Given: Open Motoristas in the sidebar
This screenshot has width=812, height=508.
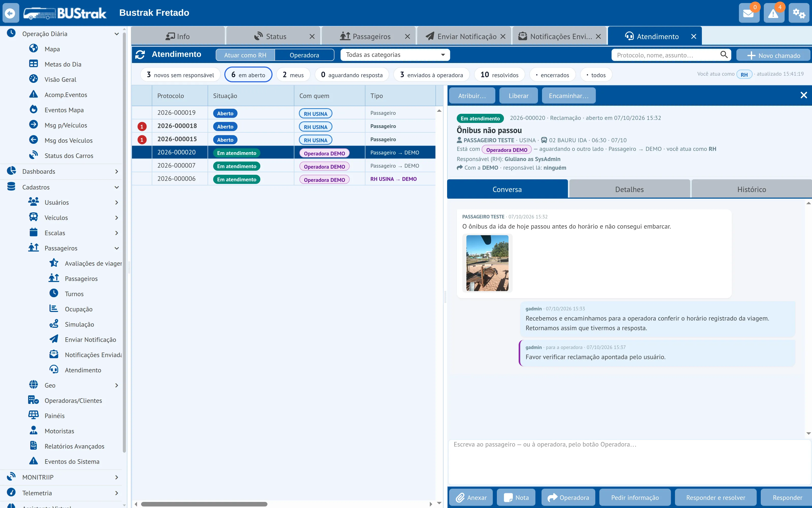Looking at the screenshot, I should (59, 431).
